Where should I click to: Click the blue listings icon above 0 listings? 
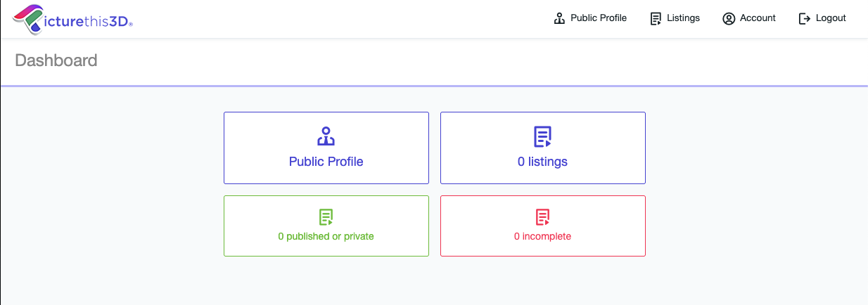542,136
